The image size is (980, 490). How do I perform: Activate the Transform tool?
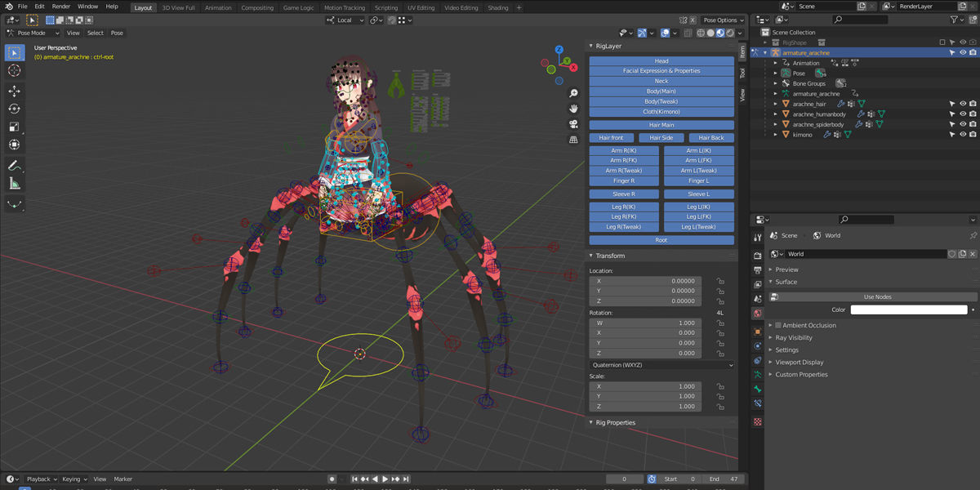coord(15,145)
